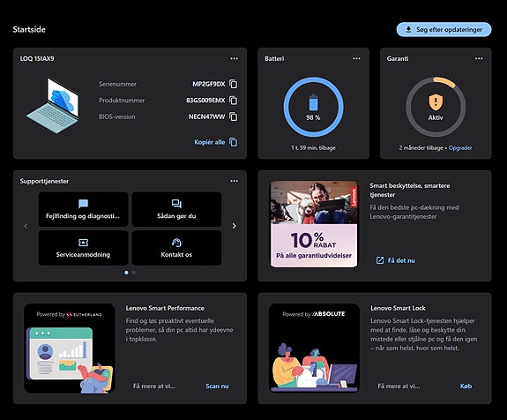Image resolution: width=507 pixels, height=420 pixels.
Task: Open the Garanti card three-dot menu
Action: 479,58
